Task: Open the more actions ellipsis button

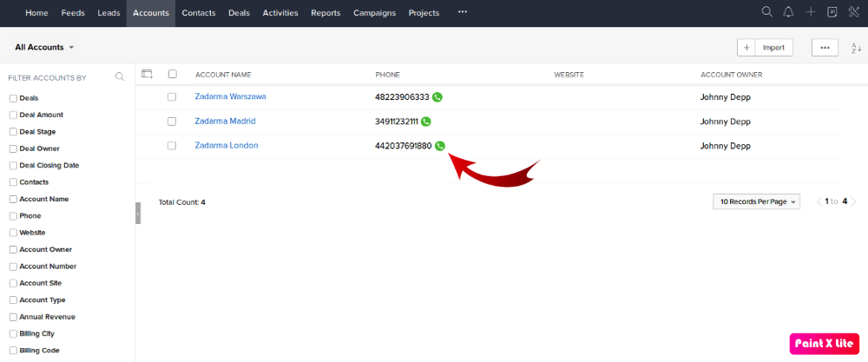Action: pos(825,48)
